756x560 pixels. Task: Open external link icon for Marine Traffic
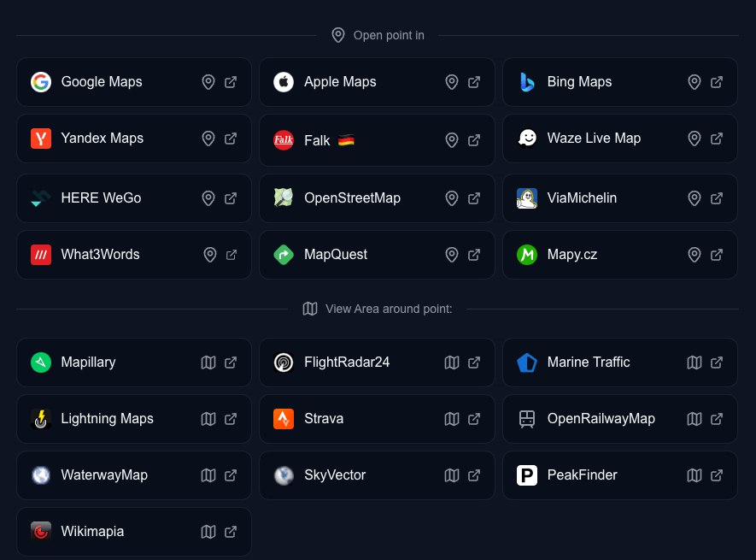click(x=717, y=363)
